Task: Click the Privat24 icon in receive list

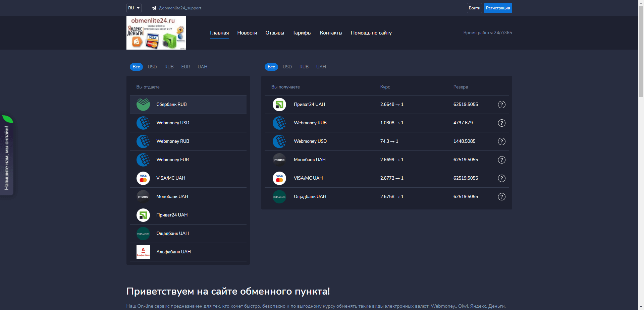Action: click(279, 105)
